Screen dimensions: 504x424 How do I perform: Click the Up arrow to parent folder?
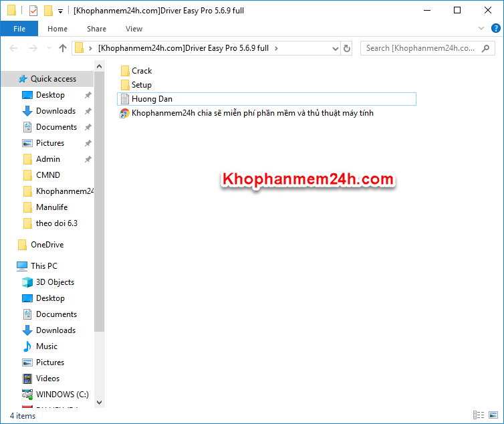coord(63,48)
